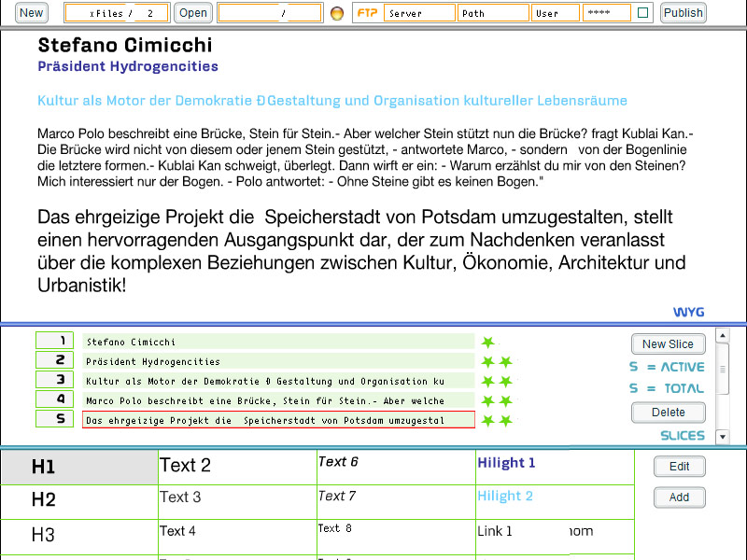
Task: Click the single star on slice 1
Action: click(x=487, y=342)
